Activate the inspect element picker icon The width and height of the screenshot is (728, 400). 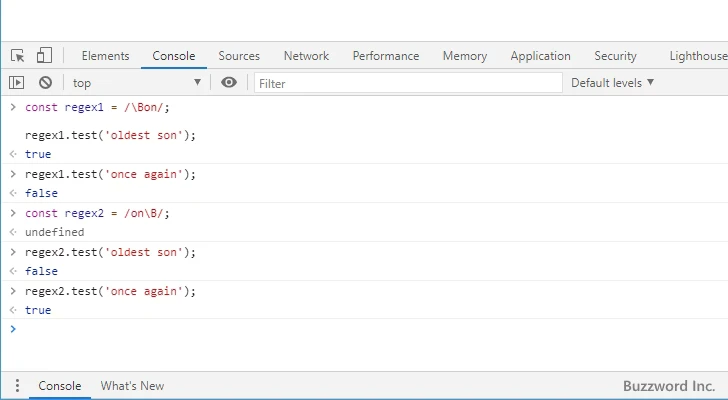click(18, 56)
